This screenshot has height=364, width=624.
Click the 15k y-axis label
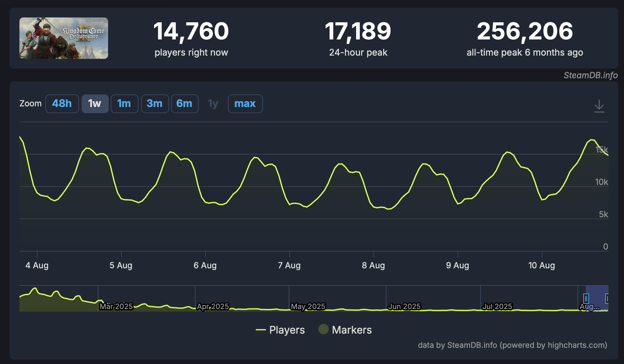(602, 150)
